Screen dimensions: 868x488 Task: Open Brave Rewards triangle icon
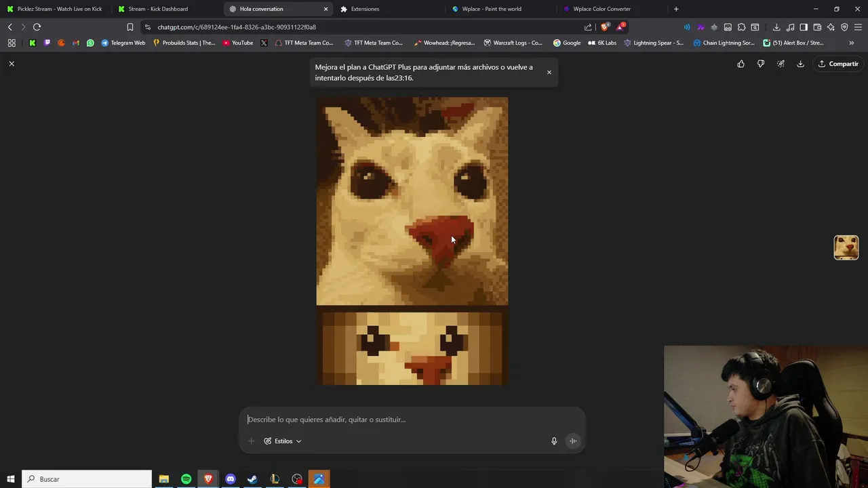pyautogui.click(x=621, y=27)
